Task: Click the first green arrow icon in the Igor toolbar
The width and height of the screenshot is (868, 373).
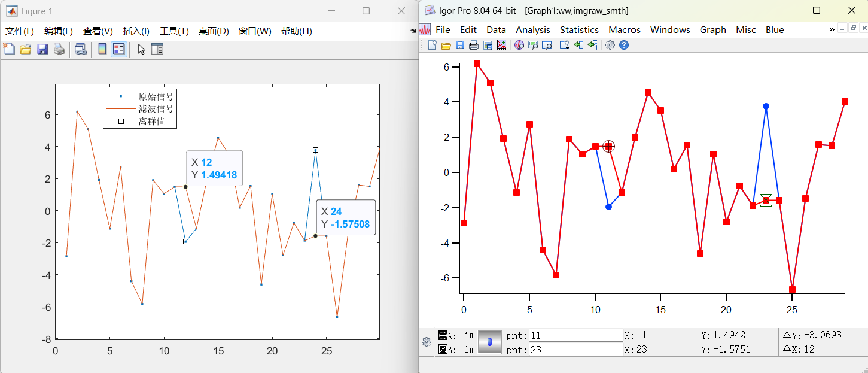Action: pos(578,45)
